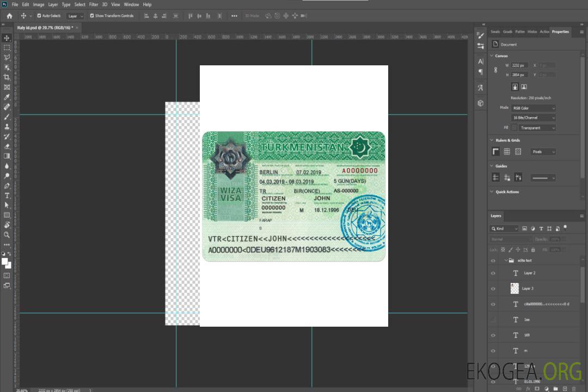The image size is (588, 392).
Task: Hide the 'edite text' group with its eye icon
Action: (x=493, y=261)
